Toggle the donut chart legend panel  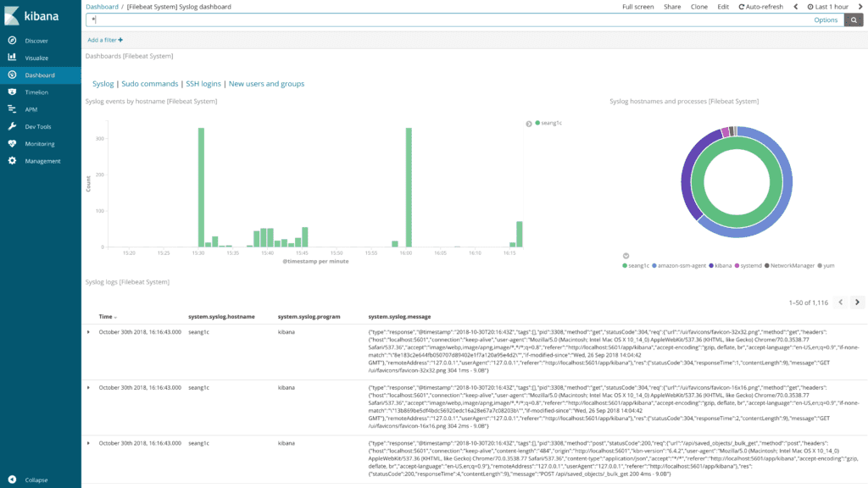pos(626,256)
